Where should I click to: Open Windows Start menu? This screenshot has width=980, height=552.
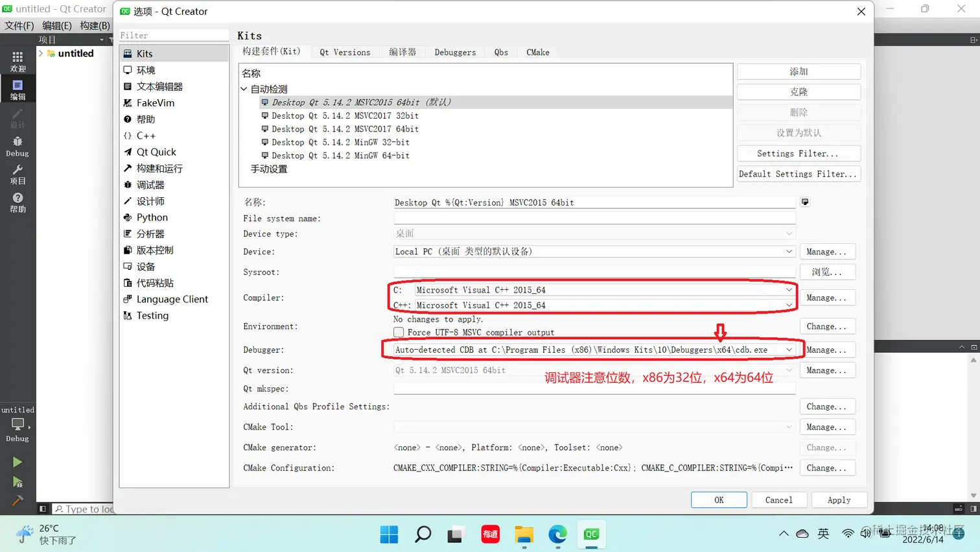389,534
